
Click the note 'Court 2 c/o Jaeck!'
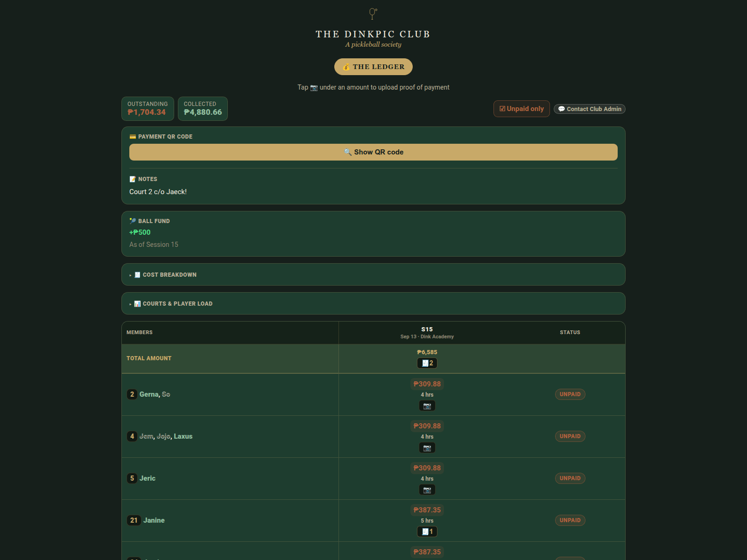(x=158, y=192)
